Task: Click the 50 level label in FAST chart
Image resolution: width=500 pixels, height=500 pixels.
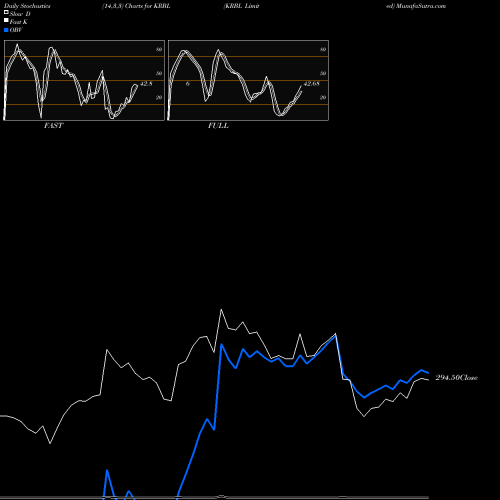Action: point(159,73)
